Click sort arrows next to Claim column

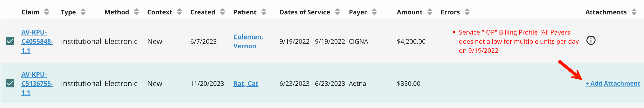(46, 12)
